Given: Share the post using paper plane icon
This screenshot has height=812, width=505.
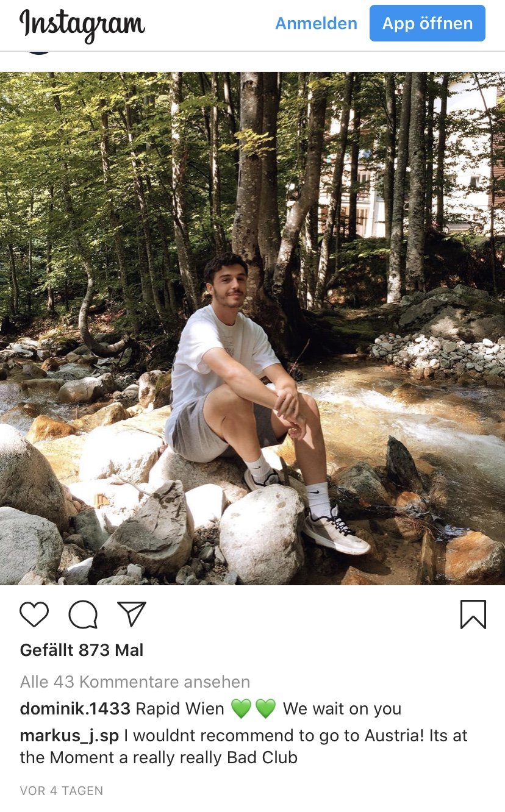Looking at the screenshot, I should coord(132,614).
